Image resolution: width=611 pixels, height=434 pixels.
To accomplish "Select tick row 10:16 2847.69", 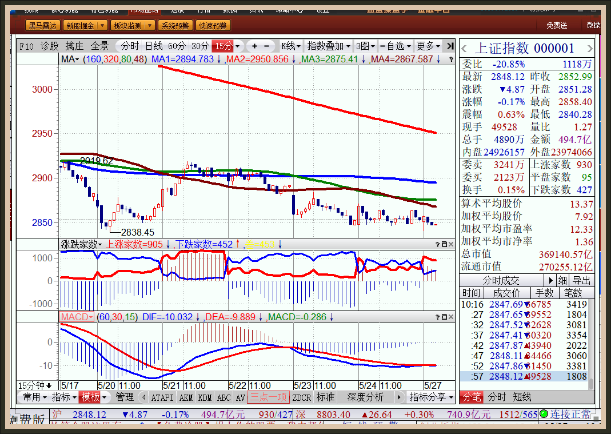I will coord(524,304).
